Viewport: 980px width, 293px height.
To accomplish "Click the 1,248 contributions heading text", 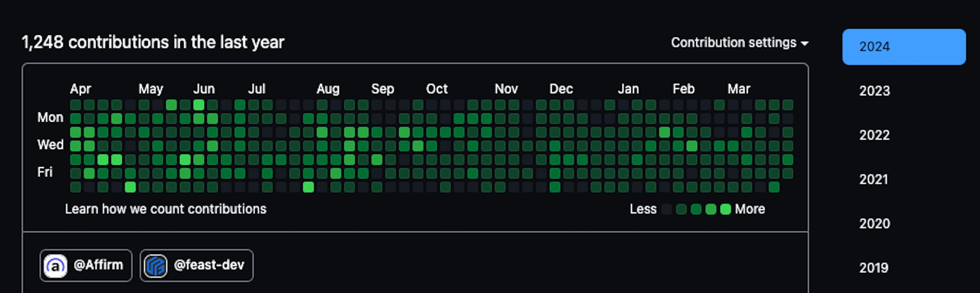I will coord(153,42).
